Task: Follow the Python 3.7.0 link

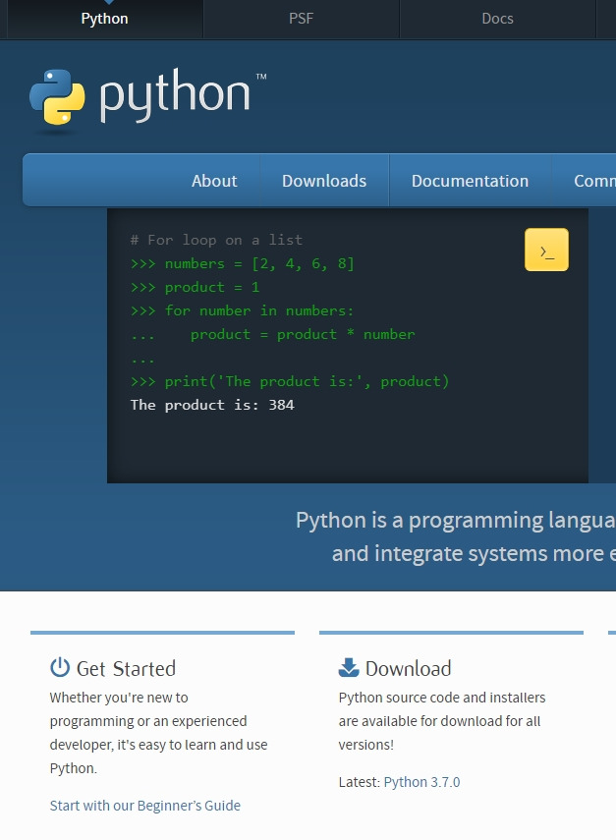Action: tap(422, 782)
